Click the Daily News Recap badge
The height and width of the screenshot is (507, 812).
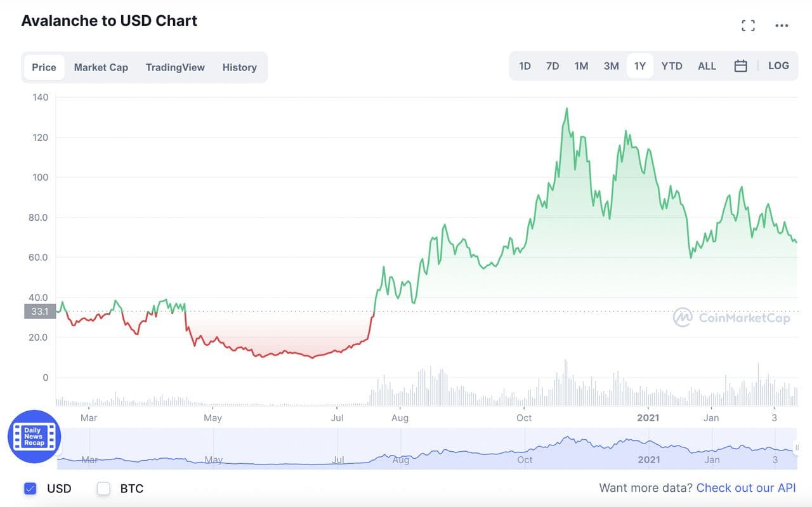coord(34,437)
